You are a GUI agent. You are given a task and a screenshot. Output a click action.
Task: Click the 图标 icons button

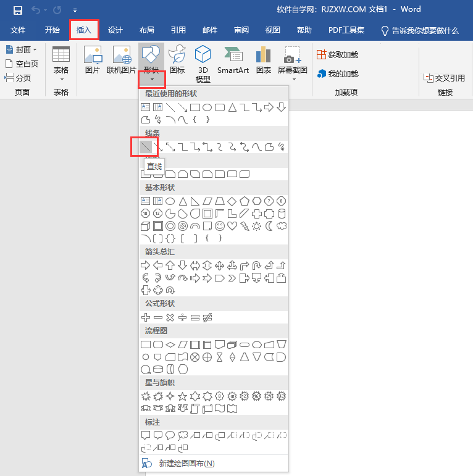pos(177,60)
